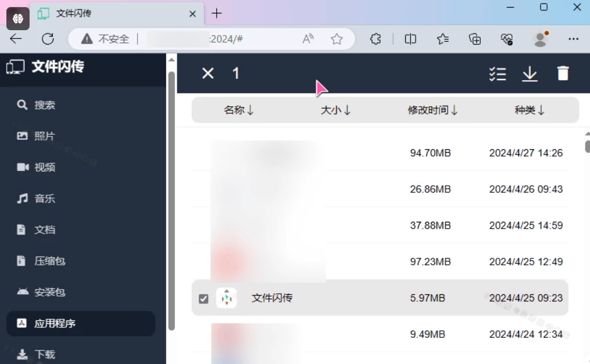590x364 pixels.
Task: Open the user profile avatar
Action: [541, 39]
